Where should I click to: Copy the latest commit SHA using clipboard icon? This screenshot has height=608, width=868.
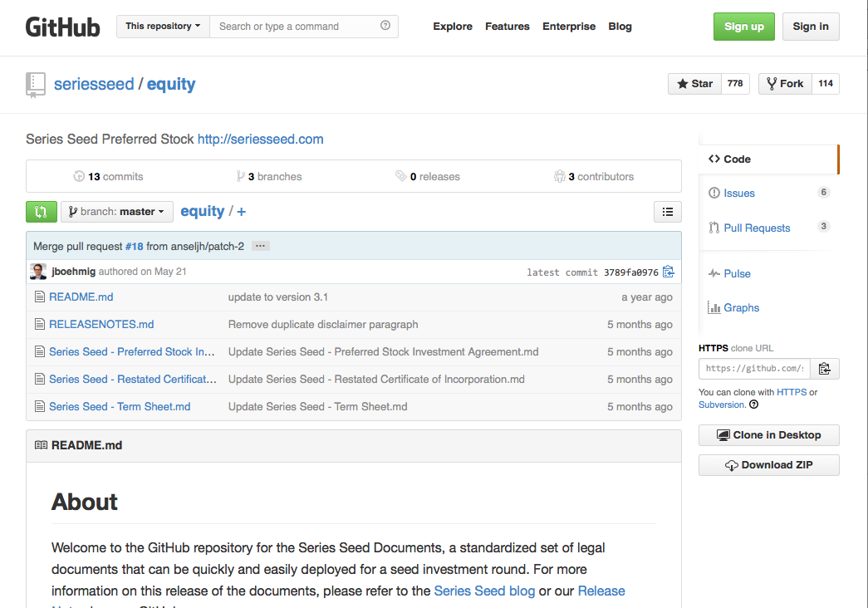coord(669,272)
